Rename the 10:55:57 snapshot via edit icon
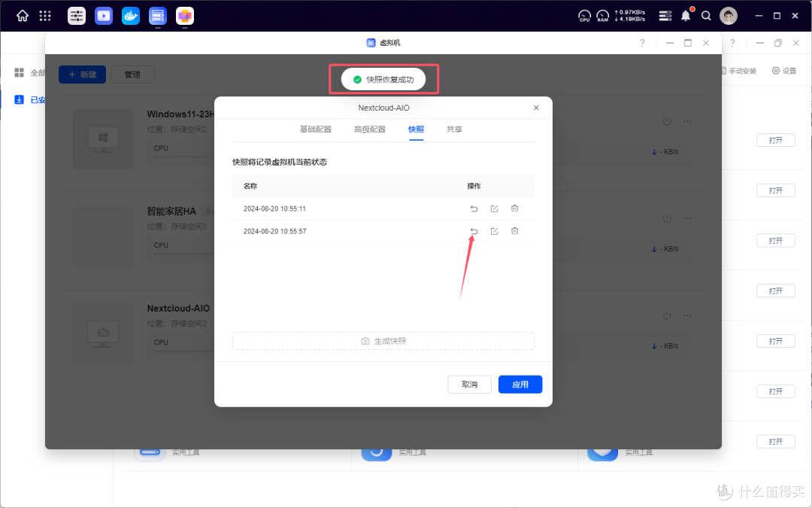 click(x=494, y=231)
